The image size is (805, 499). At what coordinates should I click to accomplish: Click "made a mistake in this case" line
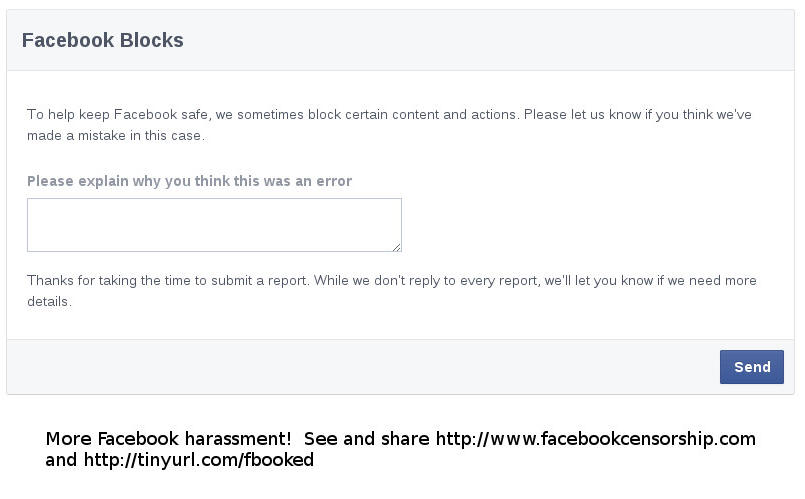[x=116, y=136]
